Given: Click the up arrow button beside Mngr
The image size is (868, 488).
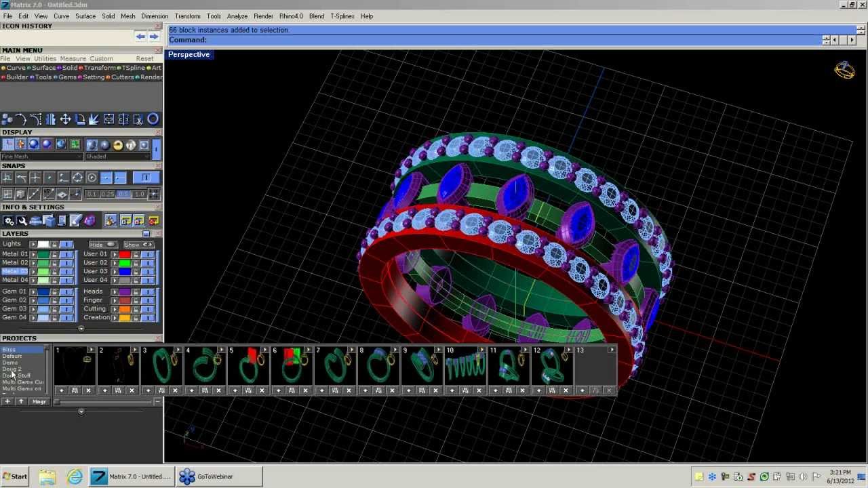Looking at the screenshot, I should (x=21, y=401).
